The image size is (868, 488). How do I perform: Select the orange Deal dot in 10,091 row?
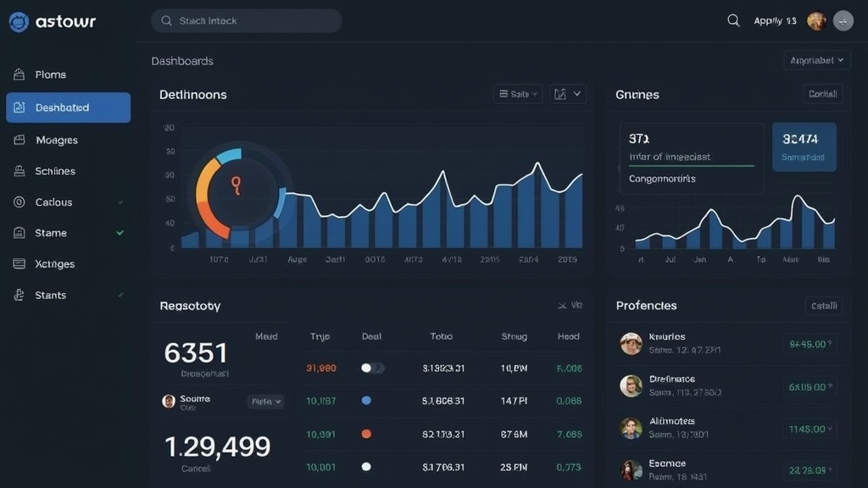point(366,434)
